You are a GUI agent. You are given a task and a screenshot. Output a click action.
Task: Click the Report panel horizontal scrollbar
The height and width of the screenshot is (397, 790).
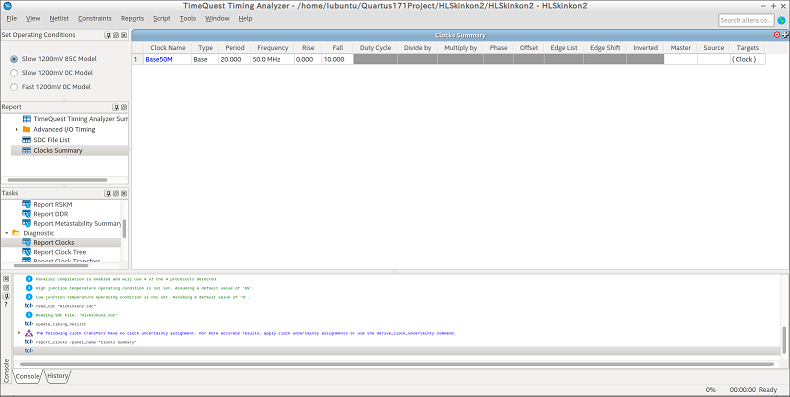pyautogui.click(x=57, y=180)
